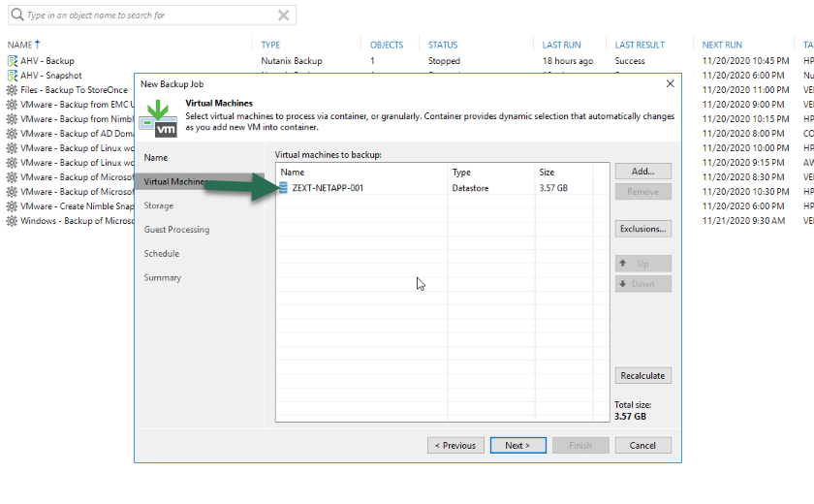Image resolution: width=814 pixels, height=504 pixels.
Task: Sort VM list by Name column header
Action: click(x=293, y=173)
